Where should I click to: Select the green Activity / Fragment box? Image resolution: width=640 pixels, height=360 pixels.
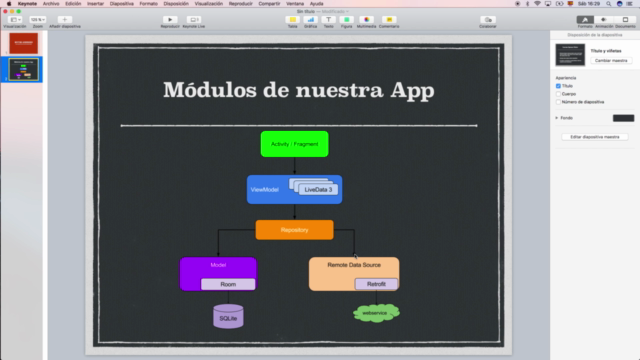click(294, 144)
